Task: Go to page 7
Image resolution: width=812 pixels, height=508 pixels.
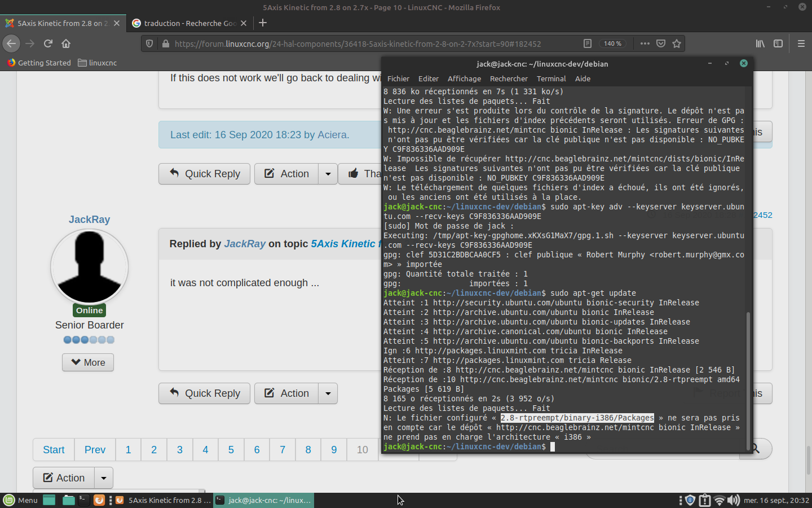Action: tap(283, 450)
